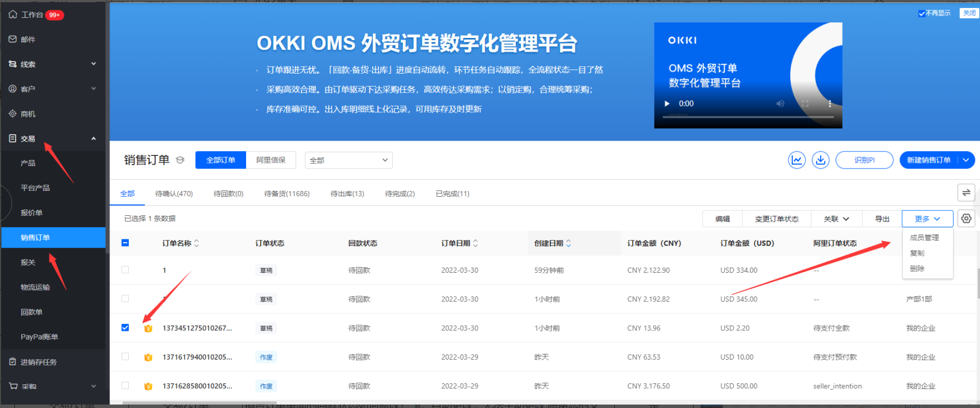Switch to the 待确认(470) tab
This screenshot has width=980, height=408.
point(174,193)
